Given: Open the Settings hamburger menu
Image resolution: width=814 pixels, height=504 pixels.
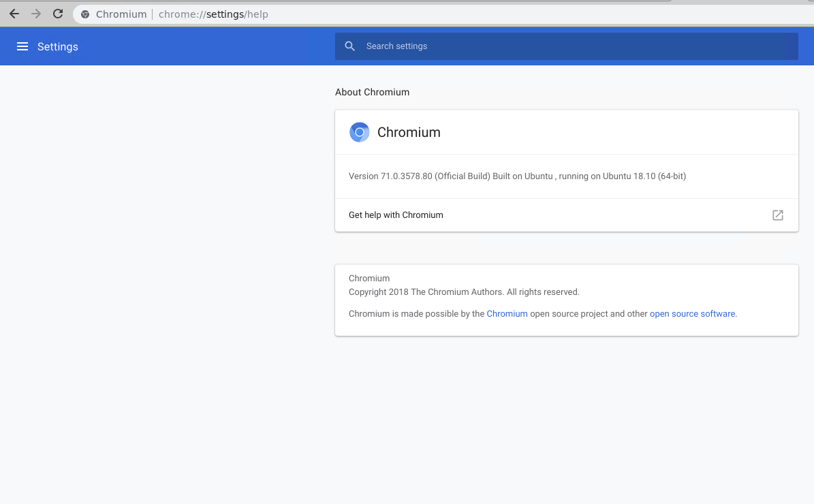Looking at the screenshot, I should (22, 47).
